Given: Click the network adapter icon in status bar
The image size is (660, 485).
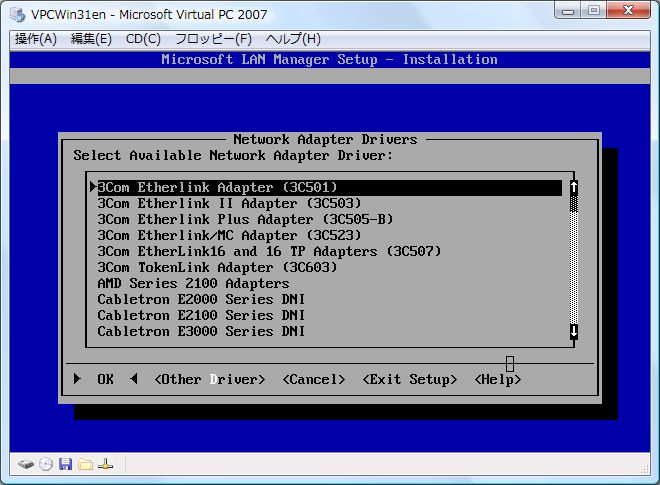Looking at the screenshot, I should pos(105,464).
